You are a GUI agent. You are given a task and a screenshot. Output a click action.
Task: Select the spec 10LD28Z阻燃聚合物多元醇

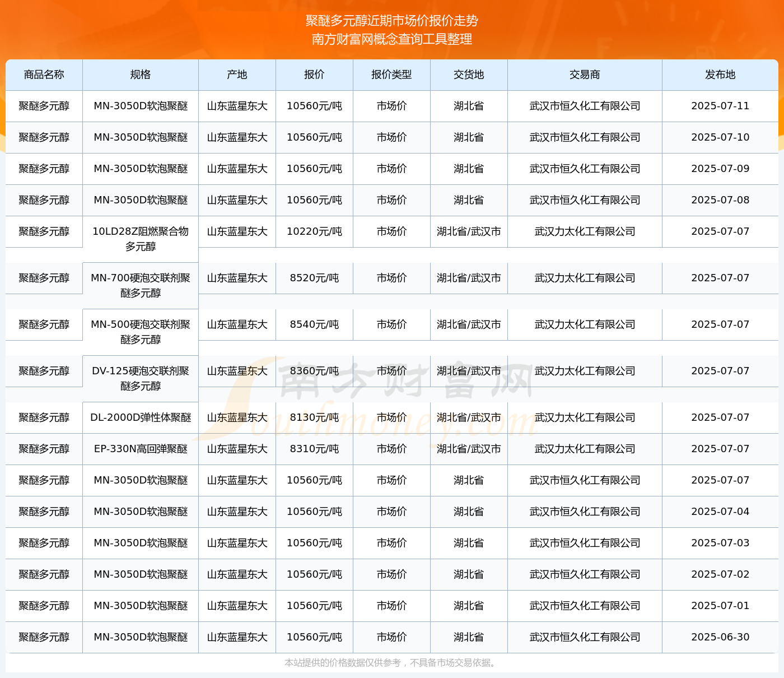tap(141, 239)
